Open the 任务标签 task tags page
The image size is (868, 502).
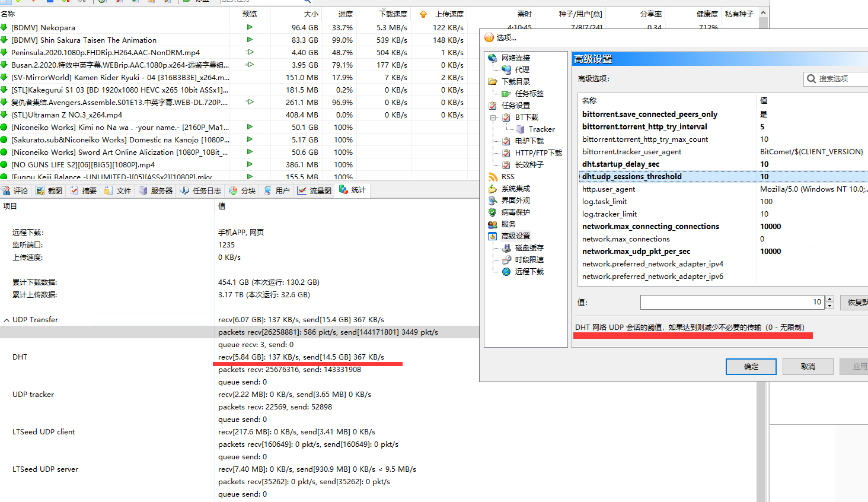coord(529,93)
